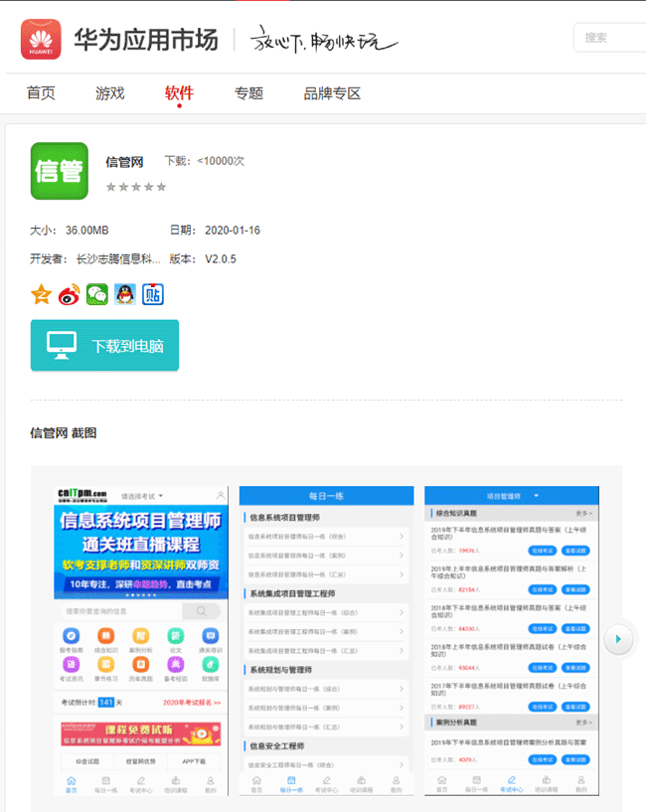Share via QQ penguin icon
The width and height of the screenshot is (646, 812).
pyautogui.click(x=124, y=294)
